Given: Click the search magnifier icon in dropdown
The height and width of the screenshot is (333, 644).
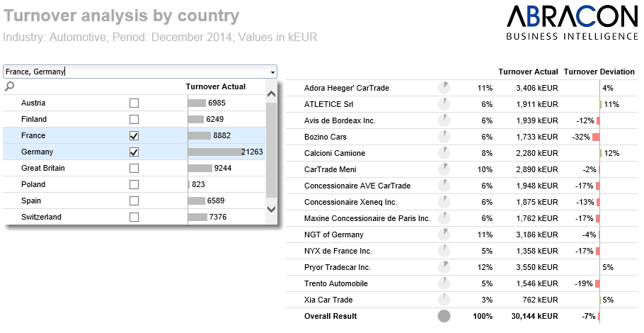Looking at the screenshot, I should pos(9,86).
